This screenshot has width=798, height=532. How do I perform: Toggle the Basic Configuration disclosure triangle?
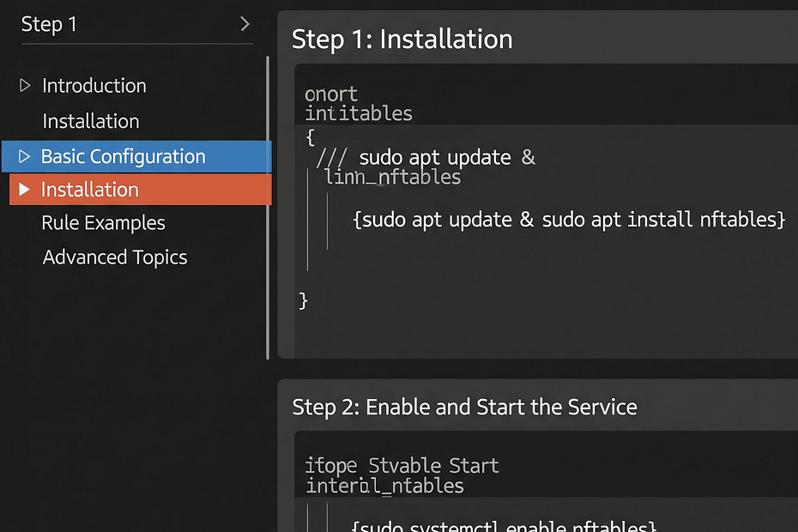click(x=23, y=157)
